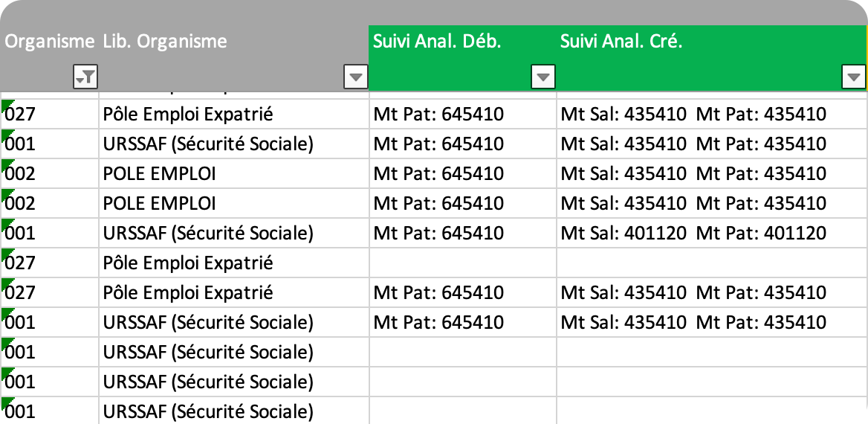
Task: Click the topmost POLE EMPLOI cell
Action: (x=160, y=174)
